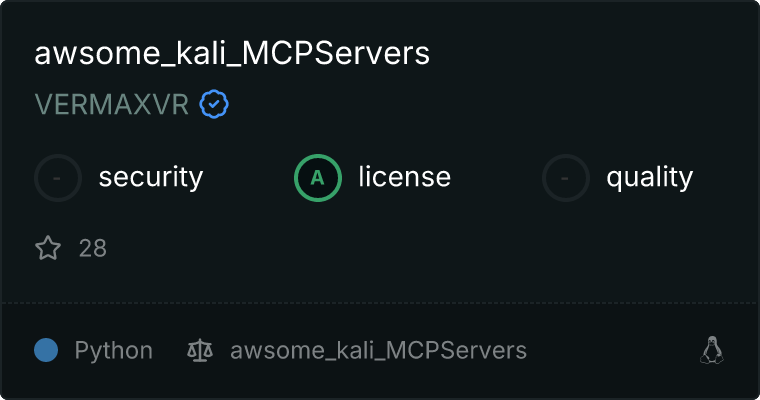Click the blue Python language dot
760x400 pixels.
46,350
